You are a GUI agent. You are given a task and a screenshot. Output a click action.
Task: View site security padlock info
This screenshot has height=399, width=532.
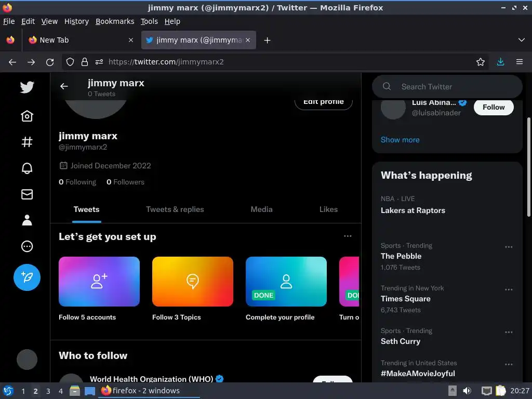coord(85,62)
